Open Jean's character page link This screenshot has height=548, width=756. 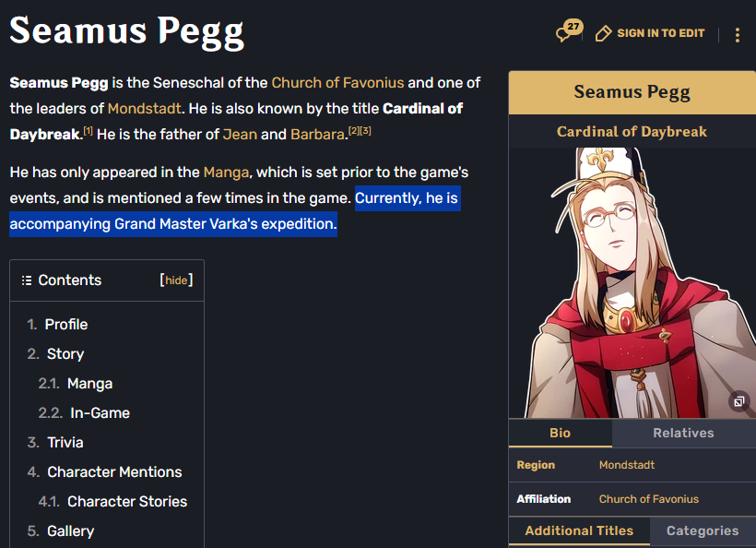[x=240, y=134]
